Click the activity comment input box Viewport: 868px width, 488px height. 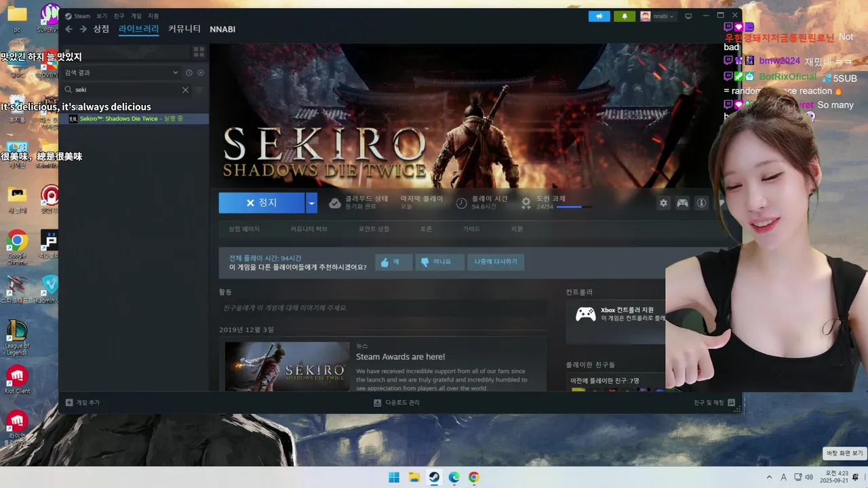coord(382,308)
